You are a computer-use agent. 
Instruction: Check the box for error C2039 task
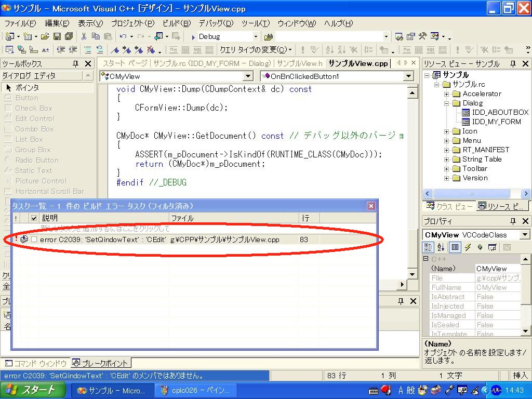[34, 240]
